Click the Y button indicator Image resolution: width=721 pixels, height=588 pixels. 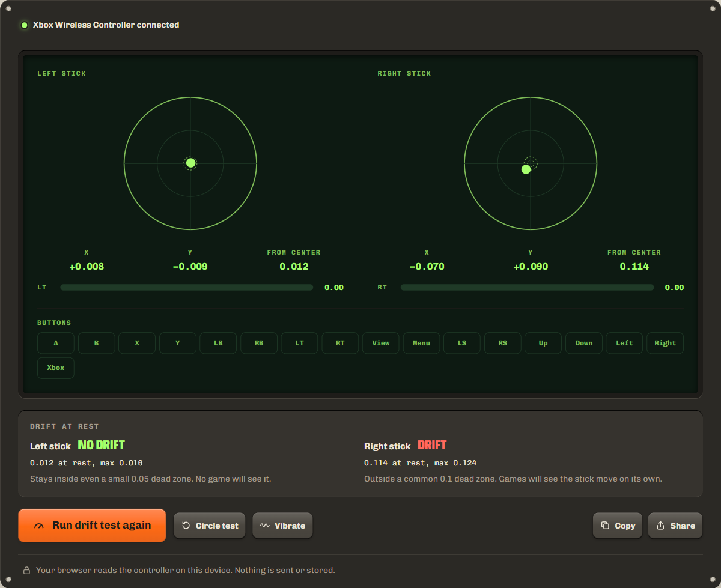[x=178, y=343]
